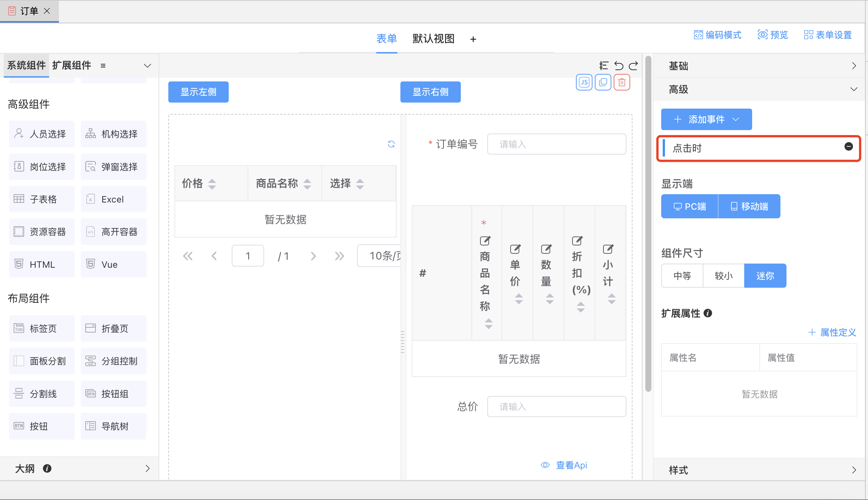
Task: Remove the 点击时 event with minus icon
Action: point(848,147)
